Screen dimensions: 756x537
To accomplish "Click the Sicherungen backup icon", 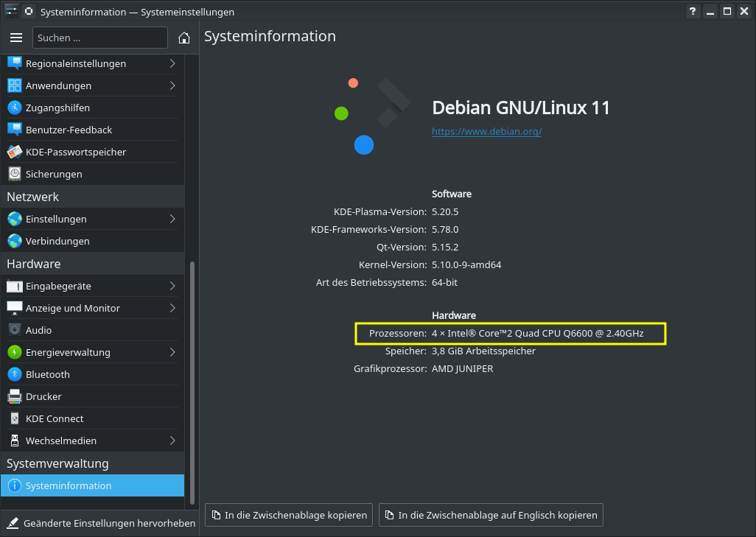I will point(15,174).
